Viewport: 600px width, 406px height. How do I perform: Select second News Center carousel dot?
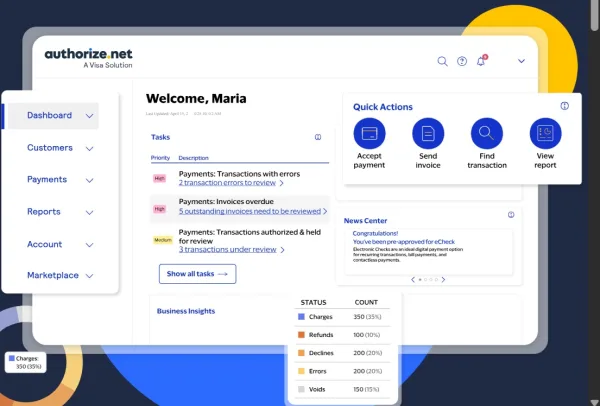tap(426, 280)
